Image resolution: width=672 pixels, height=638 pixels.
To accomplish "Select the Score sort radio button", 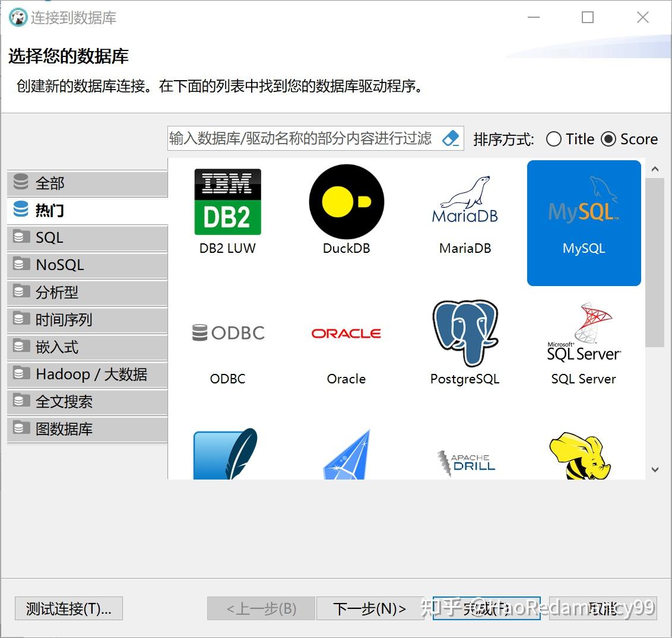I will click(609, 139).
